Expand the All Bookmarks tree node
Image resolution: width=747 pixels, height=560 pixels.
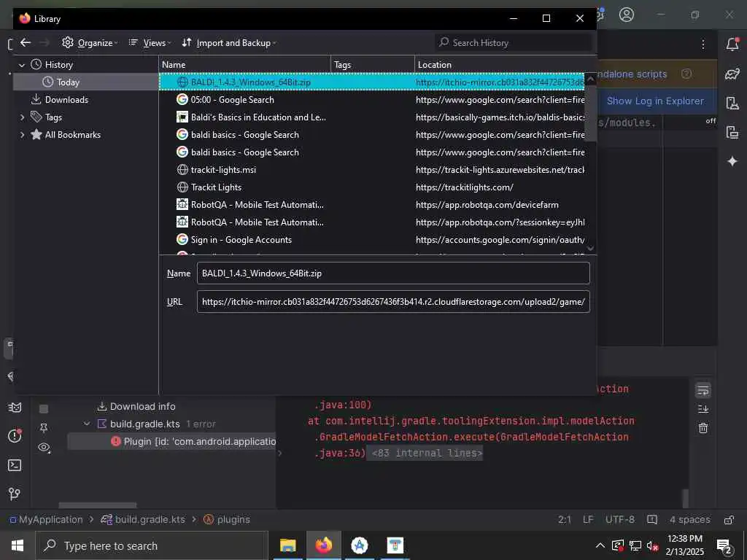pyautogui.click(x=22, y=135)
